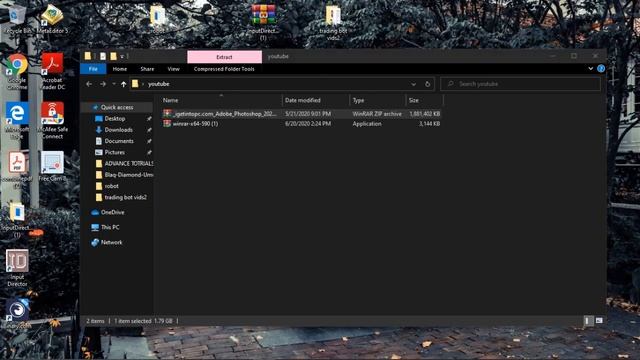Select the _getintopc.com_Adobe_Photoshop file name

(225, 114)
